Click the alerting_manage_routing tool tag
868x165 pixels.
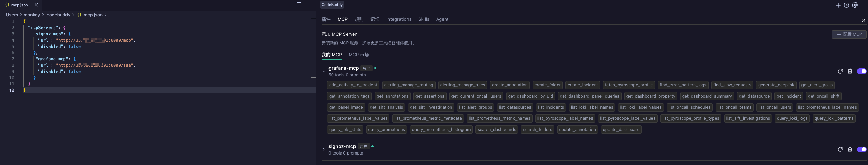[x=409, y=85]
